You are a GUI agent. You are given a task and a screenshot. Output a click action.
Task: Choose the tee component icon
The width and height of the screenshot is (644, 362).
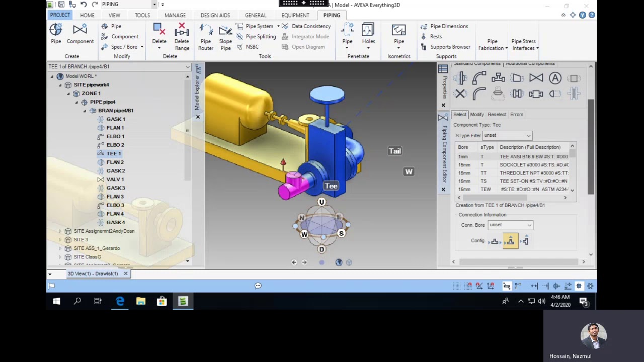[x=498, y=78]
